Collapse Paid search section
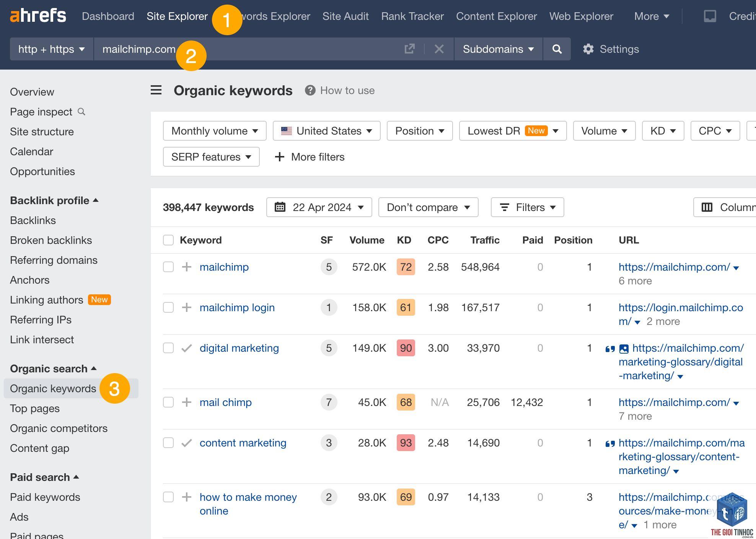 [44, 477]
